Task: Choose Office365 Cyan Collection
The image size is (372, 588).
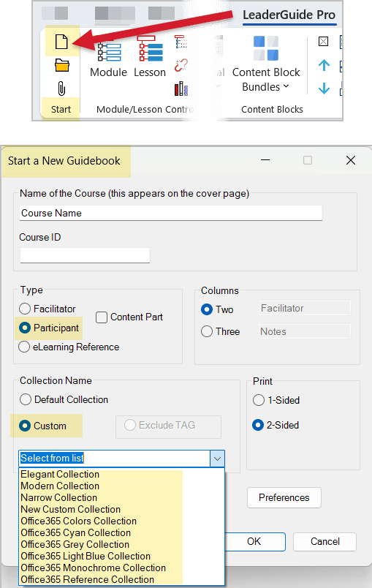Action: 76,532
